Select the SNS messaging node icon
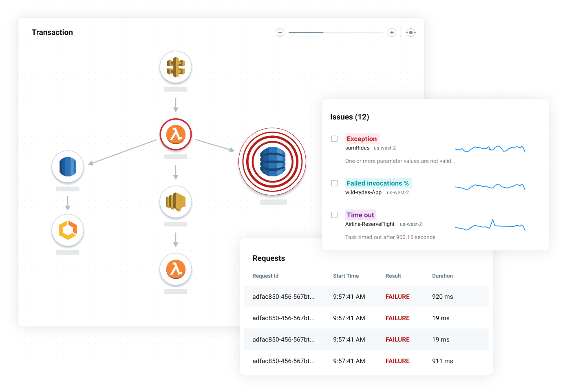This screenshot has width=565, height=392. coord(176,202)
